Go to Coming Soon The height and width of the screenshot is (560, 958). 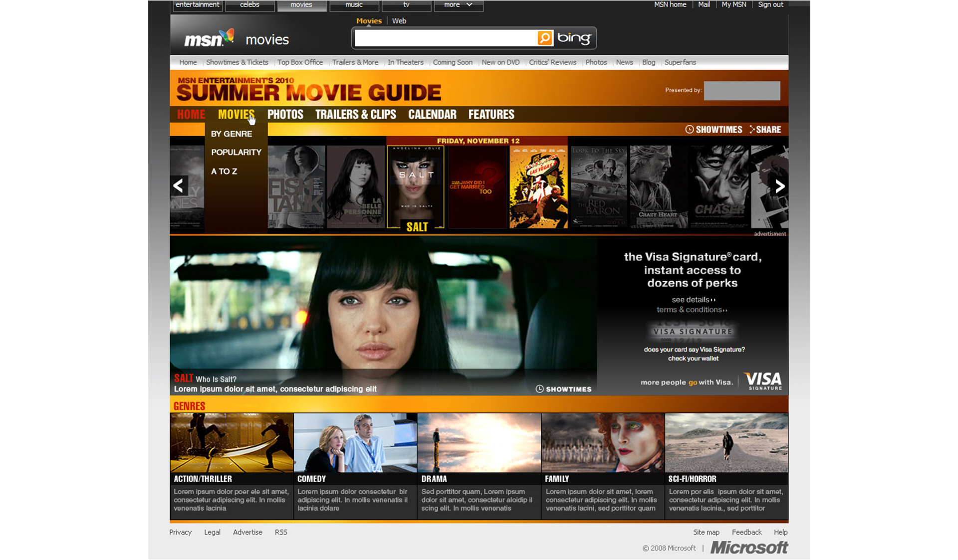tap(453, 62)
